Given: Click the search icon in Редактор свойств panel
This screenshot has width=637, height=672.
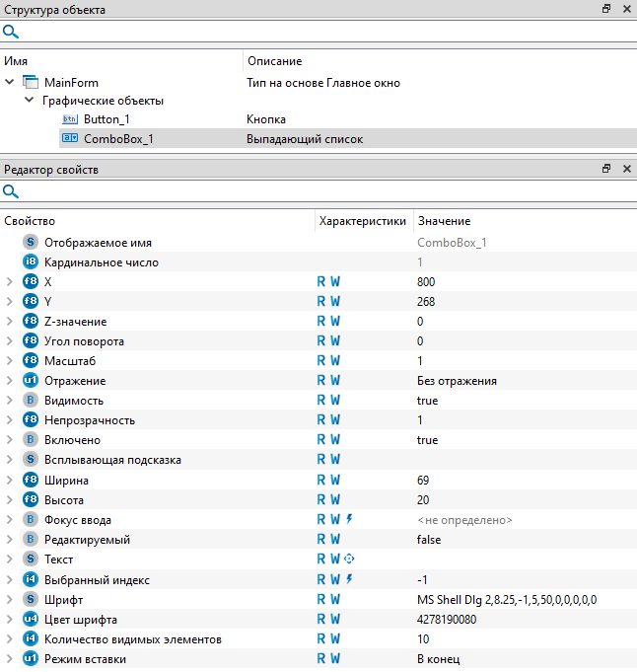Looking at the screenshot, I should point(11,191).
